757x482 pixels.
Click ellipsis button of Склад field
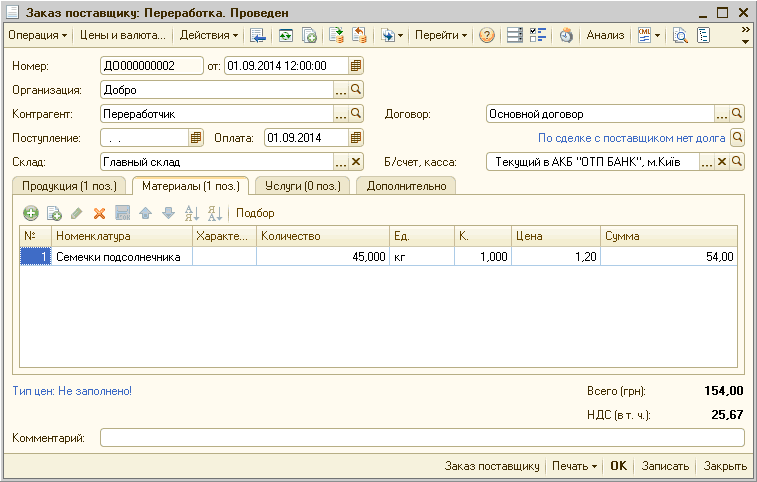341,162
